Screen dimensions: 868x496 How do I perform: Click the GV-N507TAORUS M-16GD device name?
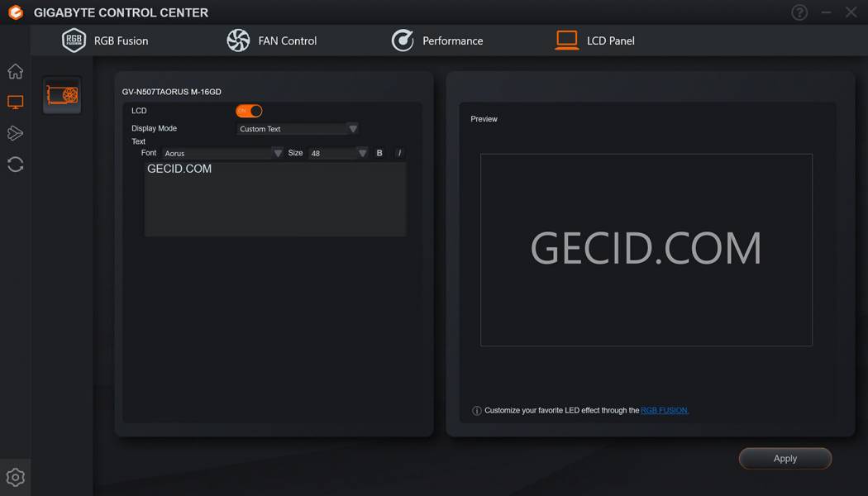172,91
